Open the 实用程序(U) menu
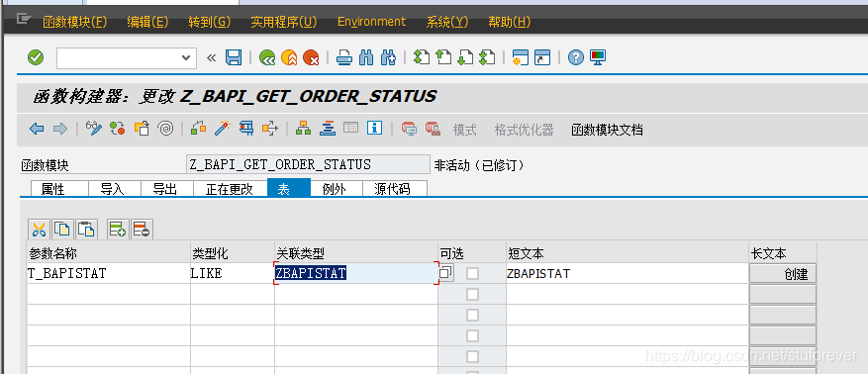 (283, 22)
